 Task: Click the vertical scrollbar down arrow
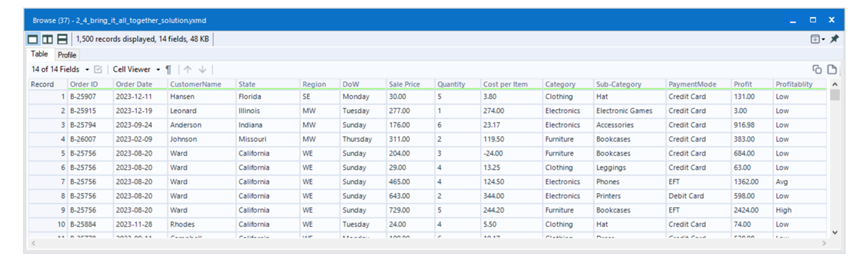click(x=835, y=232)
